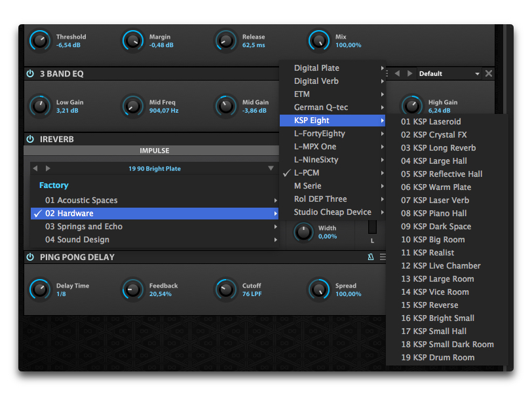Expand 01 Acoustic Spaces submenu
This screenshot has width=532, height=395.
(155, 200)
